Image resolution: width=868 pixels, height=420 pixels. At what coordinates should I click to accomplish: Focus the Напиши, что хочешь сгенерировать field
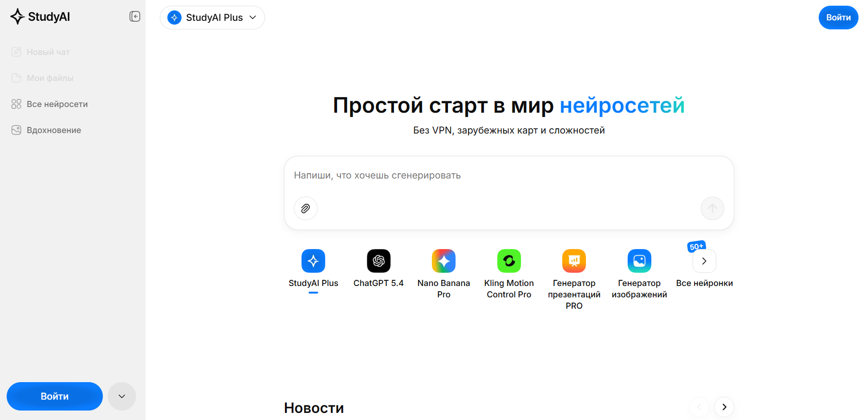tap(509, 176)
